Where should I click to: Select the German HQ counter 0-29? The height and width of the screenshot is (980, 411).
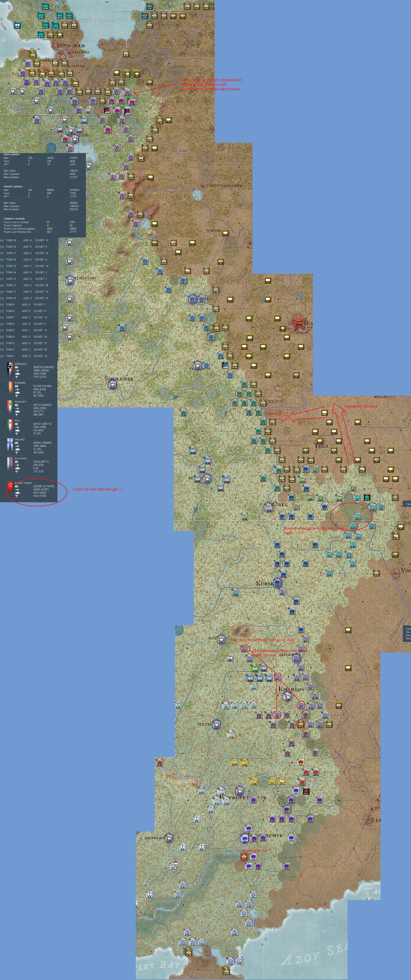pyautogui.click(x=108, y=130)
